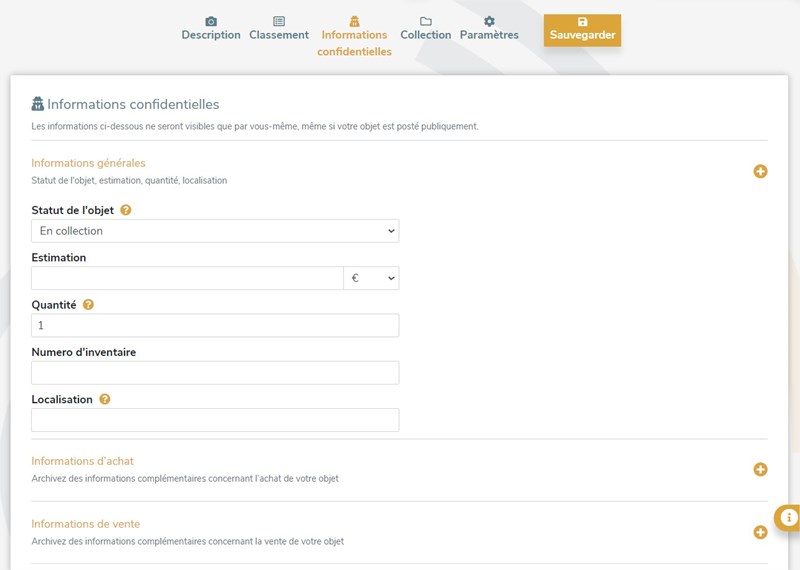Click the gear icon above Paramètres
800x570 pixels.
click(x=489, y=21)
